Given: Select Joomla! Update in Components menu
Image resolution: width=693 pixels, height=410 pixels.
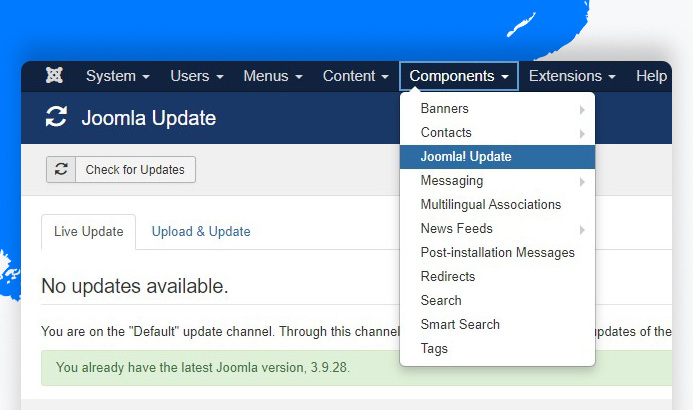Looking at the screenshot, I should click(497, 157).
